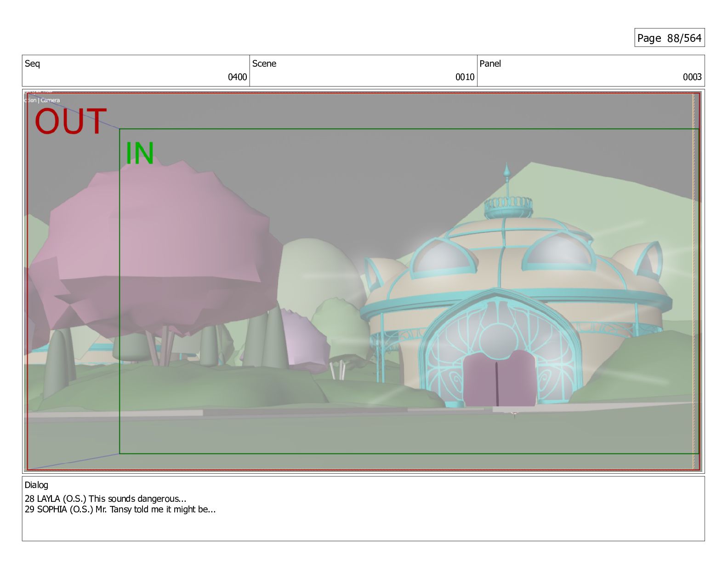Click sequence number 0400
Viewport: 728px width, 563px height.
click(237, 77)
